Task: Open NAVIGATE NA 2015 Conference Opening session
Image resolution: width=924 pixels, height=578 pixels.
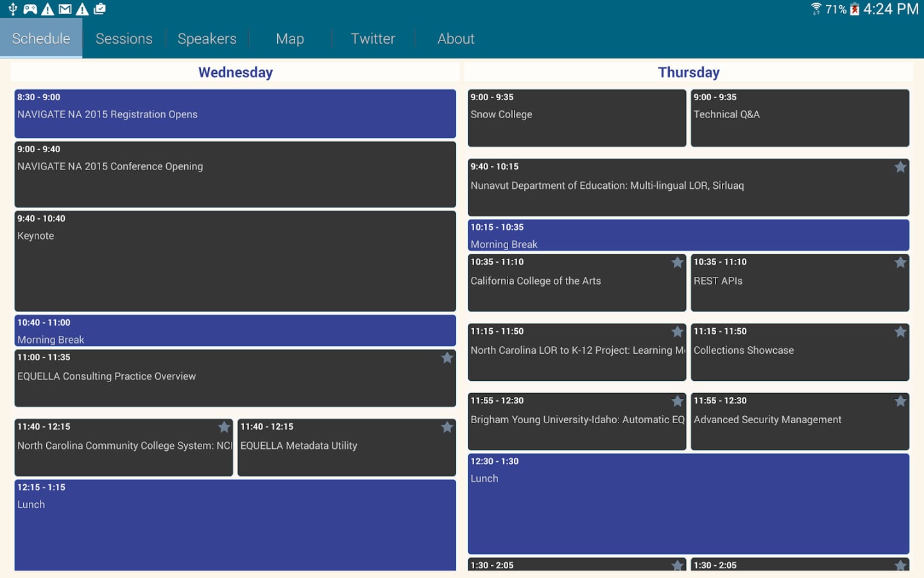Action: tap(235, 174)
